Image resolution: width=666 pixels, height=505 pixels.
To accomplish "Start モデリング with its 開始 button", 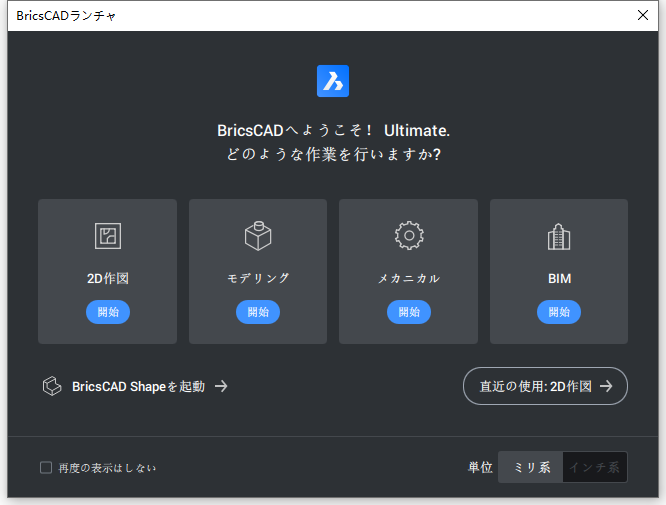I will (x=258, y=312).
